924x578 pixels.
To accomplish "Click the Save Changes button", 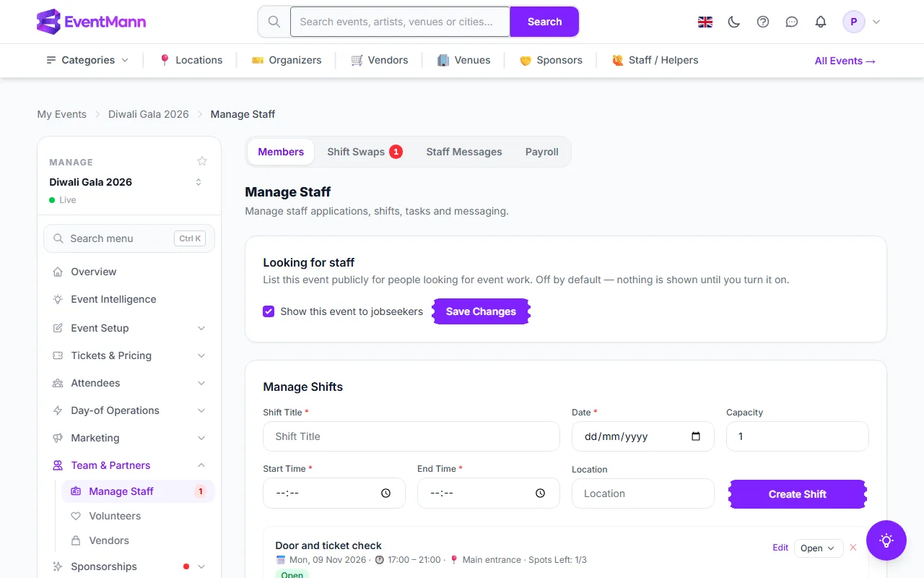I will point(481,311).
